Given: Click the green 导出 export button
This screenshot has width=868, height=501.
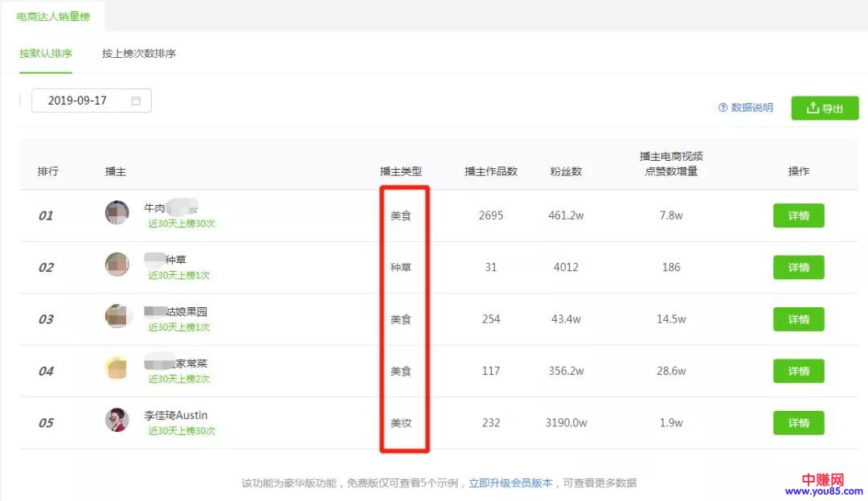Looking at the screenshot, I should pyautogui.click(x=825, y=109).
